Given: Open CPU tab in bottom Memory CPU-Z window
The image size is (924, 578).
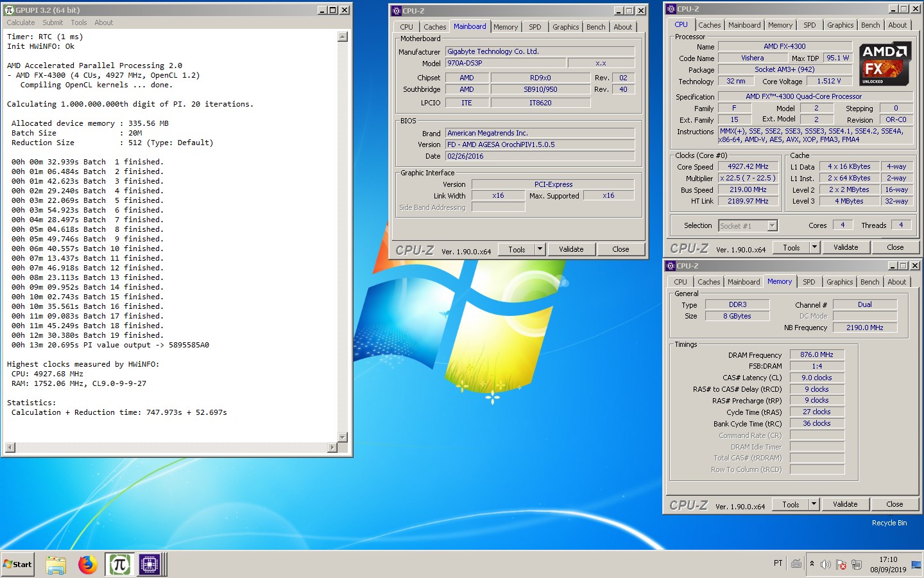Looking at the screenshot, I should pos(680,282).
